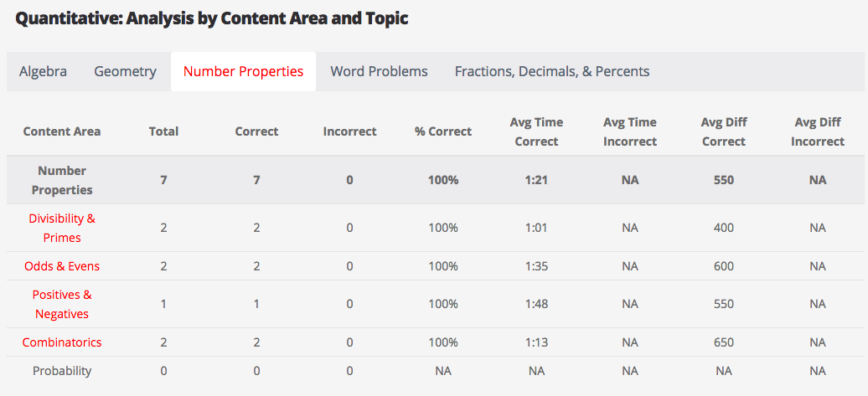Click the Correct column header
The height and width of the screenshot is (396, 868).
(256, 131)
